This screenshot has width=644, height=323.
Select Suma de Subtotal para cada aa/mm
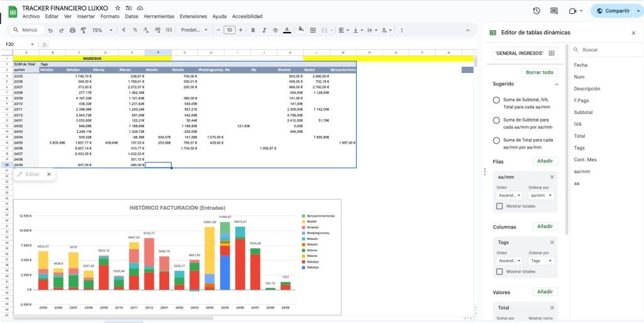coord(496,120)
